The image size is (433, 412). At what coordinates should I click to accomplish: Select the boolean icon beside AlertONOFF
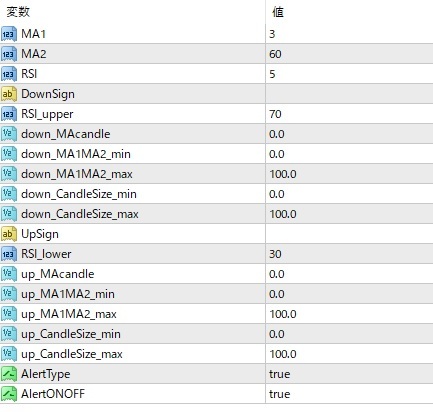coord(9,394)
